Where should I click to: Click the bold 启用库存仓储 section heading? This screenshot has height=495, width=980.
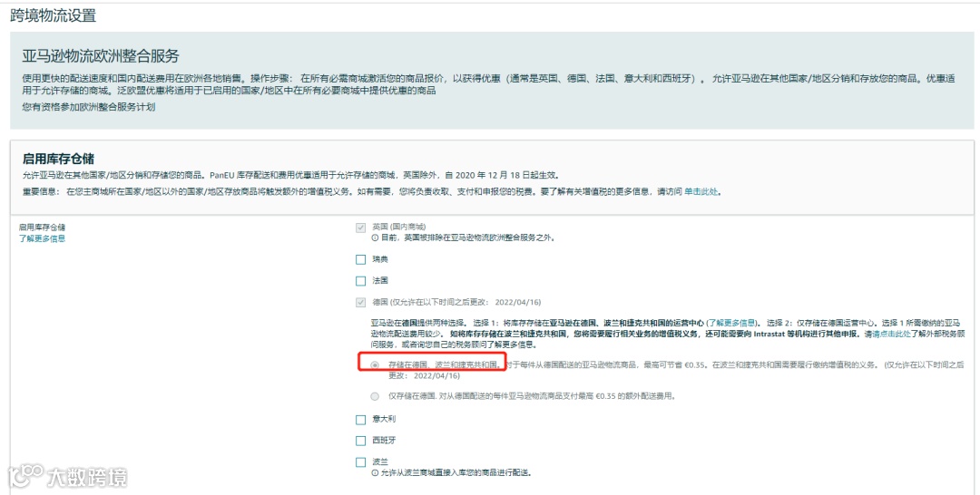coord(58,159)
